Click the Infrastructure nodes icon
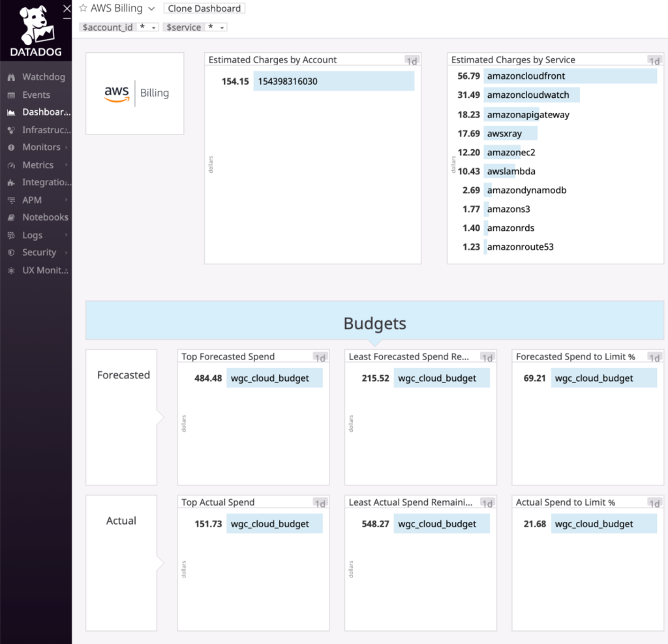This screenshot has width=668, height=644. point(11,130)
